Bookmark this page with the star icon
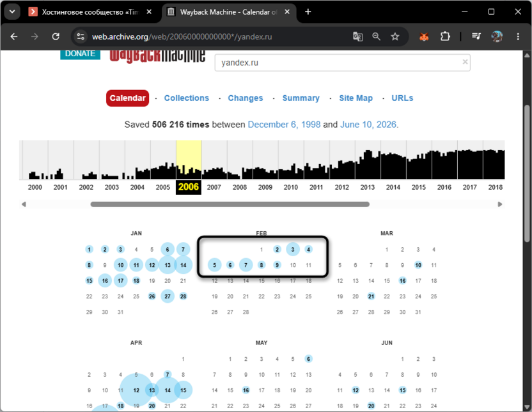The width and height of the screenshot is (532, 412). tap(395, 36)
